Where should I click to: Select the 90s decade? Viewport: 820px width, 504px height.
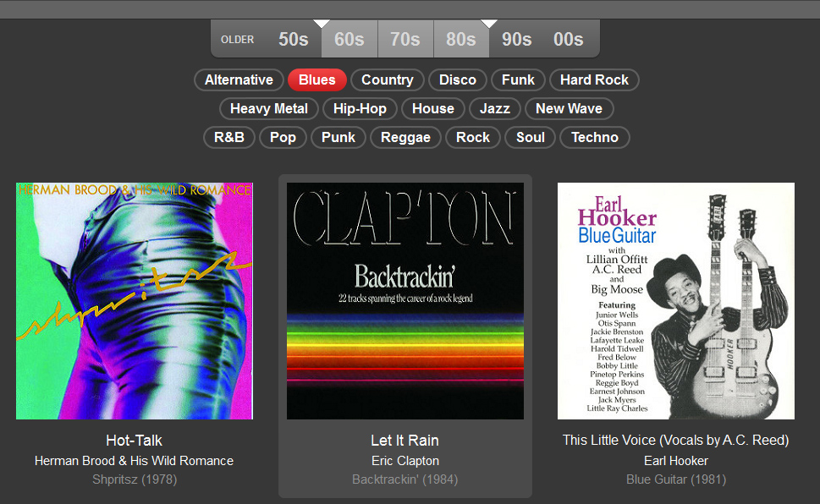click(x=517, y=39)
